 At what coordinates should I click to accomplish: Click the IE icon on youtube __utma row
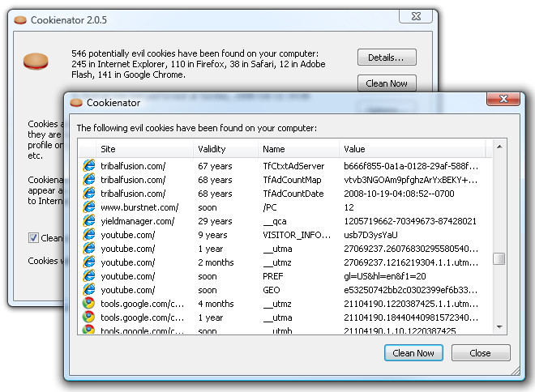(x=89, y=248)
